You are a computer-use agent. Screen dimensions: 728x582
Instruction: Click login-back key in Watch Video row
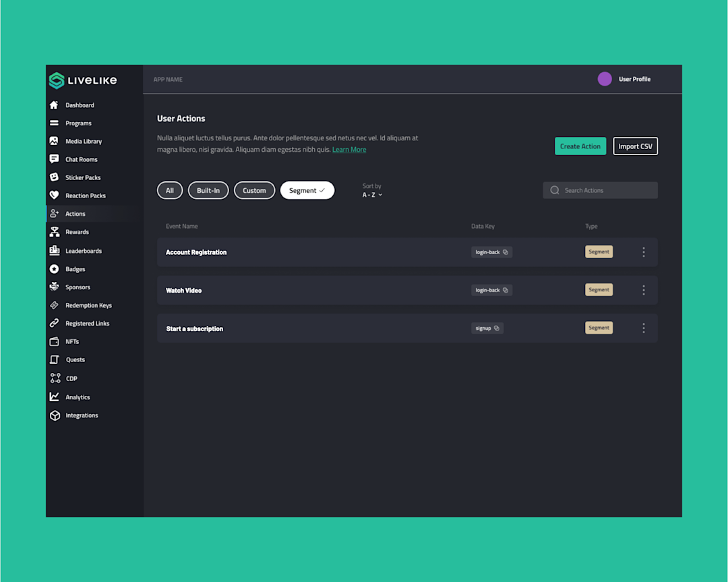coord(491,290)
